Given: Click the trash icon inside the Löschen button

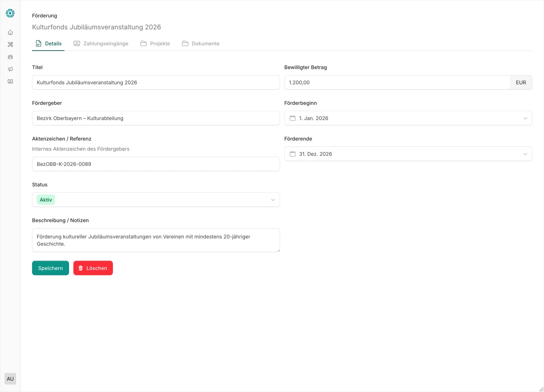Looking at the screenshot, I should pos(81,268).
